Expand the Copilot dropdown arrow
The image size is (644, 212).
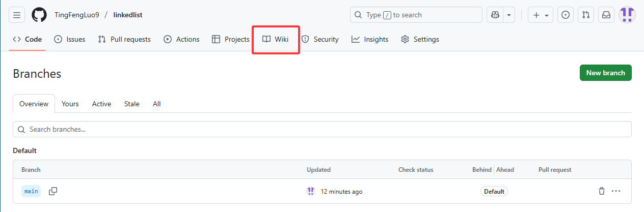tap(509, 15)
